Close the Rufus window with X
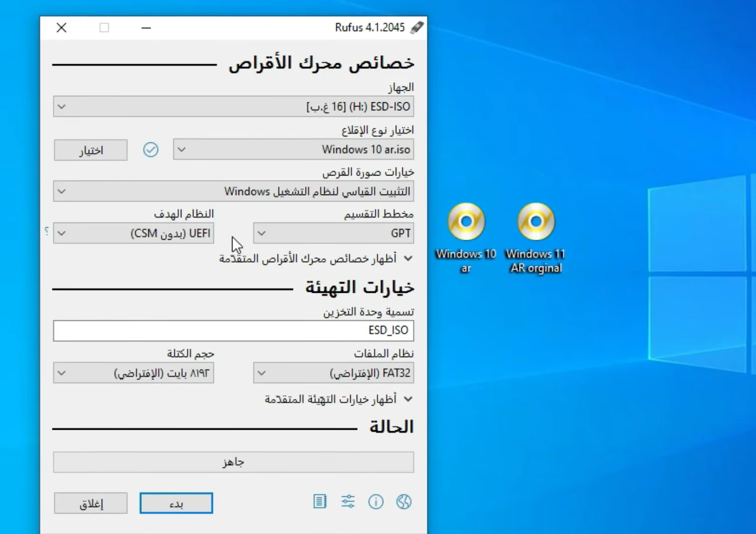 tap(62, 28)
